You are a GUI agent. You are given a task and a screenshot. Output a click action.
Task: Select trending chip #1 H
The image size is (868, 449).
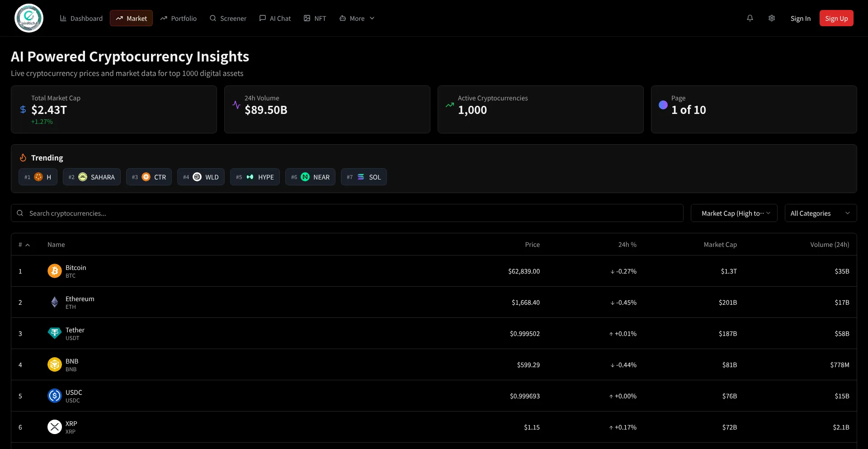[x=38, y=177]
